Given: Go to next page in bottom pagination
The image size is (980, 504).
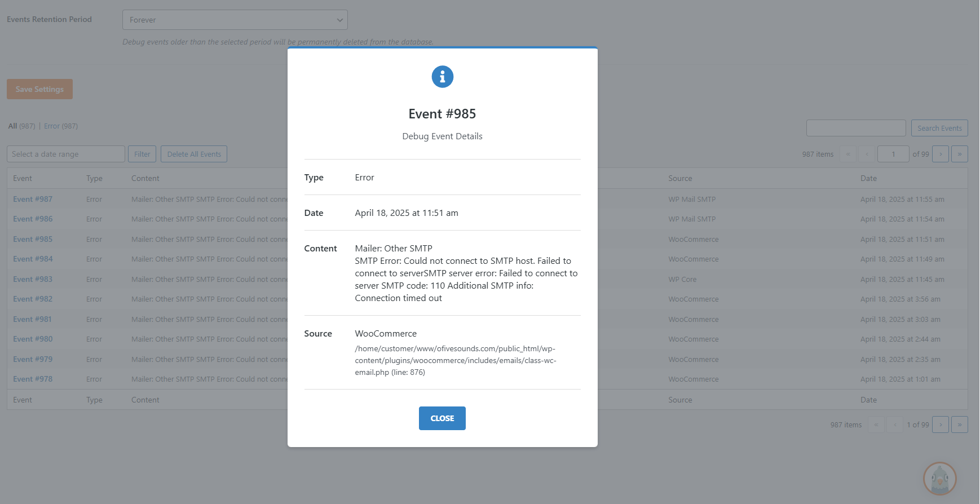Looking at the screenshot, I should click(941, 425).
